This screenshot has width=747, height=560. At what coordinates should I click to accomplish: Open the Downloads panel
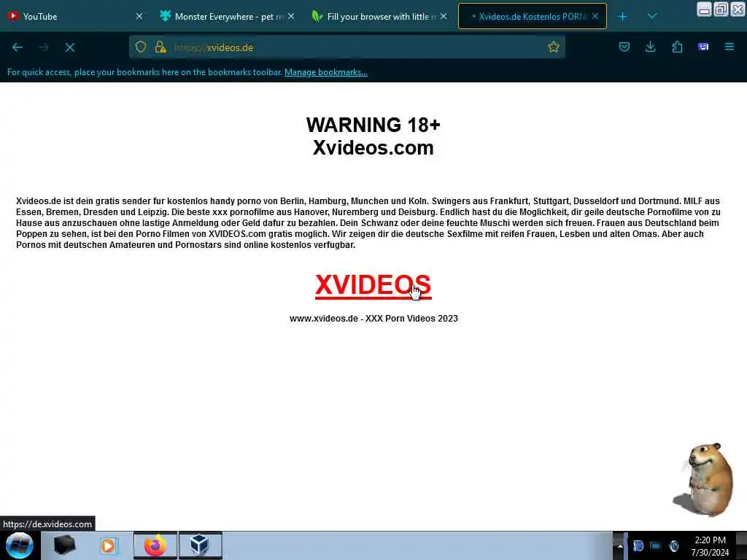650,47
